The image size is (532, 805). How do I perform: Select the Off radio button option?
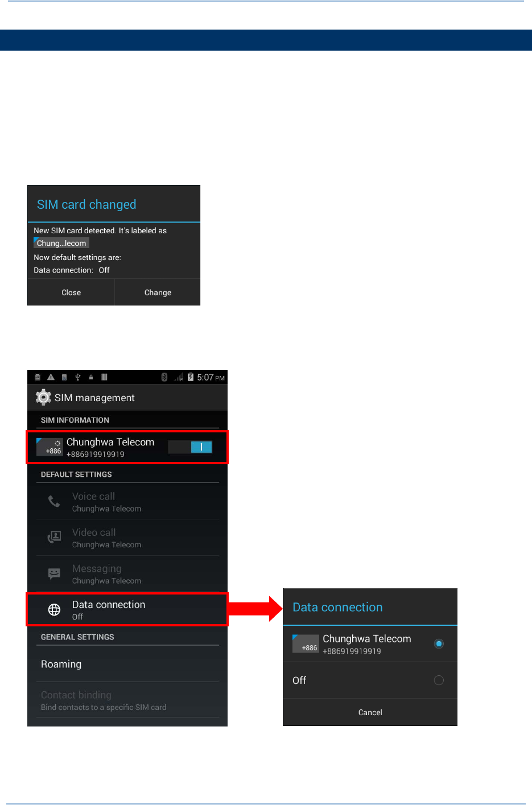(439, 680)
